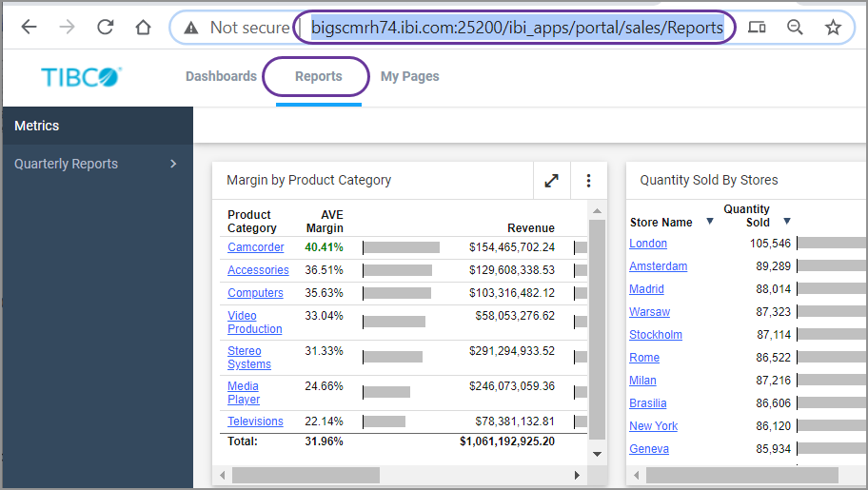868x490 pixels.
Task: Expand the Quarterly Reports sidebar item
Action: pyautogui.click(x=173, y=164)
